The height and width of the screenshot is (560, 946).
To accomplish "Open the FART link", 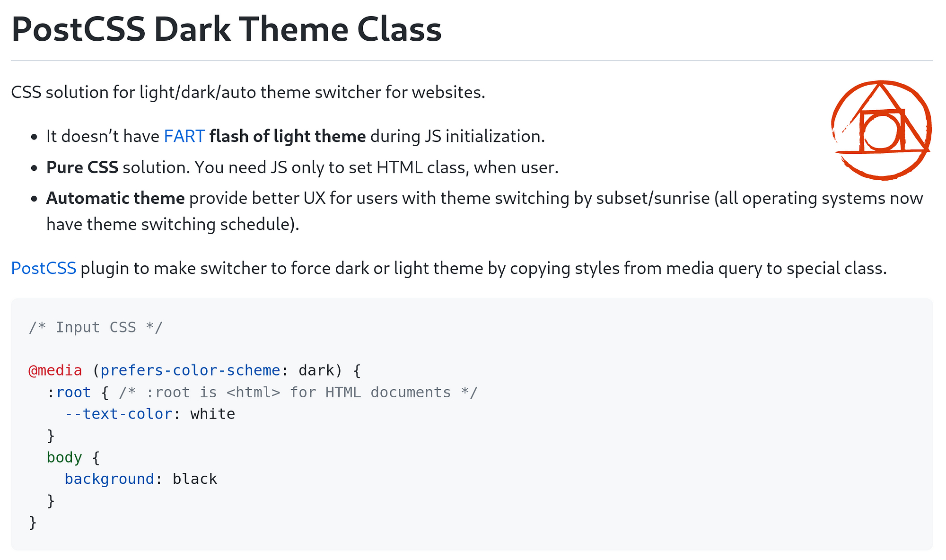I will tap(184, 136).
